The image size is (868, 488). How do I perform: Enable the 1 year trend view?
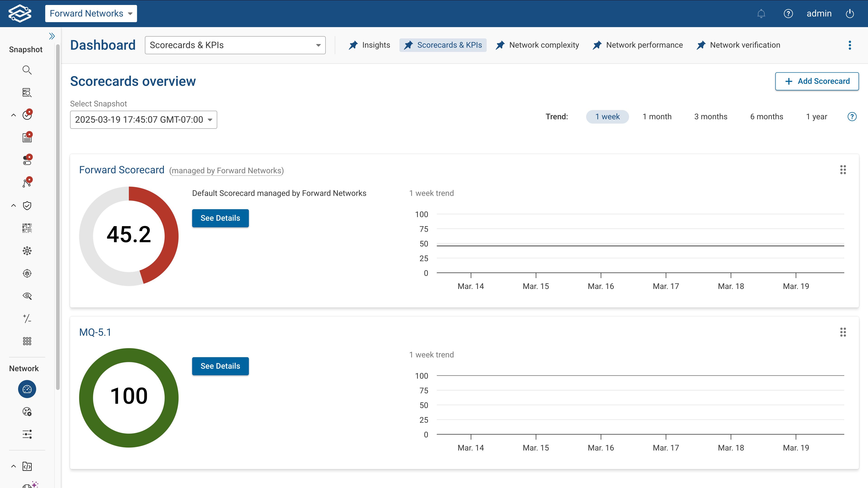(x=816, y=117)
